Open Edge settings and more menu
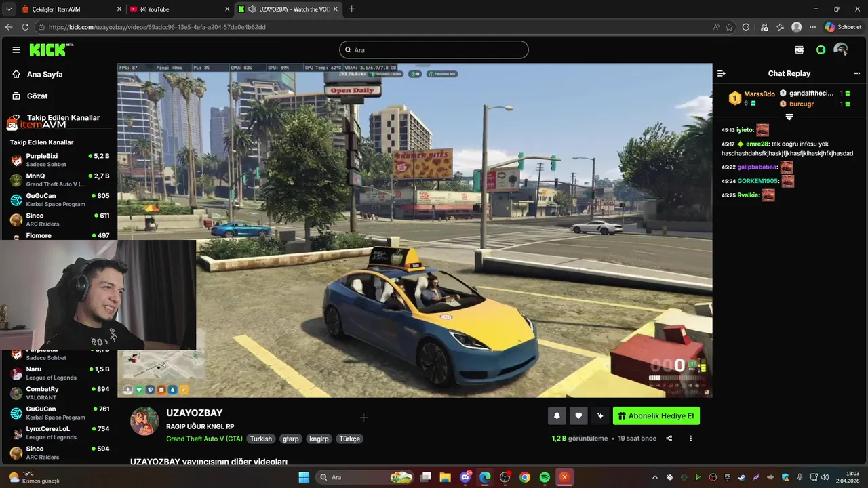The height and width of the screenshot is (488, 868). (x=812, y=27)
